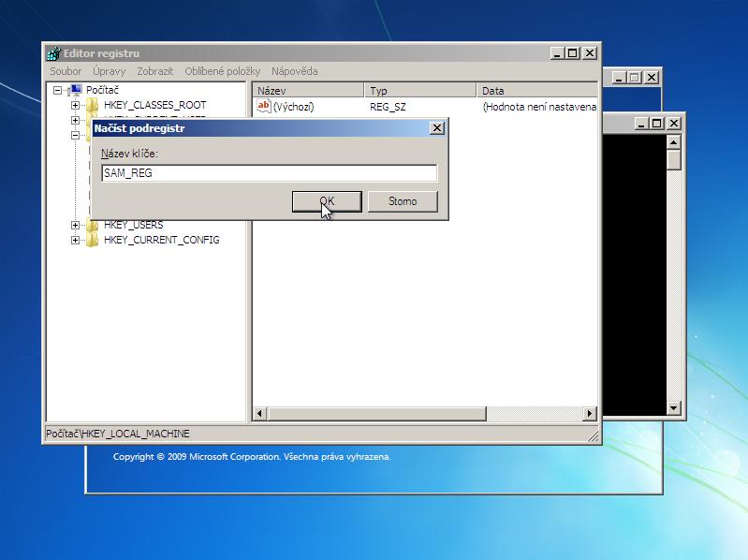The height and width of the screenshot is (560, 748).
Task: Click the HKEY_CURRENT_CONFIG folder icon
Action: (x=92, y=240)
